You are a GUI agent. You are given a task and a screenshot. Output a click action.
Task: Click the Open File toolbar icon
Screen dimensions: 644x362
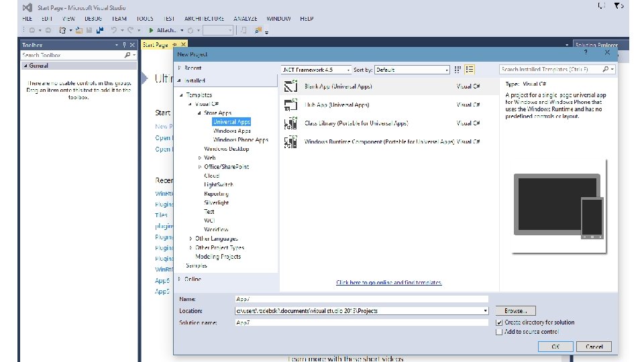click(x=79, y=30)
